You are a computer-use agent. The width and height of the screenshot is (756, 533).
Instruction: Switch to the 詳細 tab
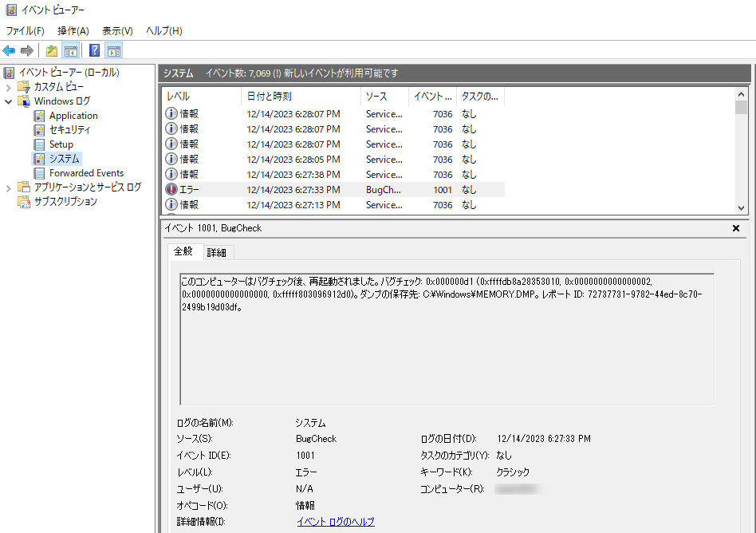point(216,252)
